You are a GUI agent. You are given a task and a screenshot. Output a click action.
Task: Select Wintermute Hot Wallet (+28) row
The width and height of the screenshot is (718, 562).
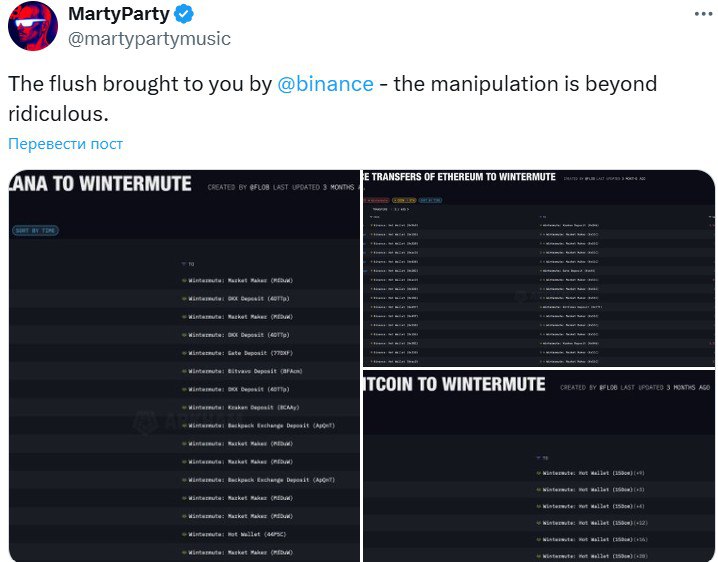tap(592, 556)
